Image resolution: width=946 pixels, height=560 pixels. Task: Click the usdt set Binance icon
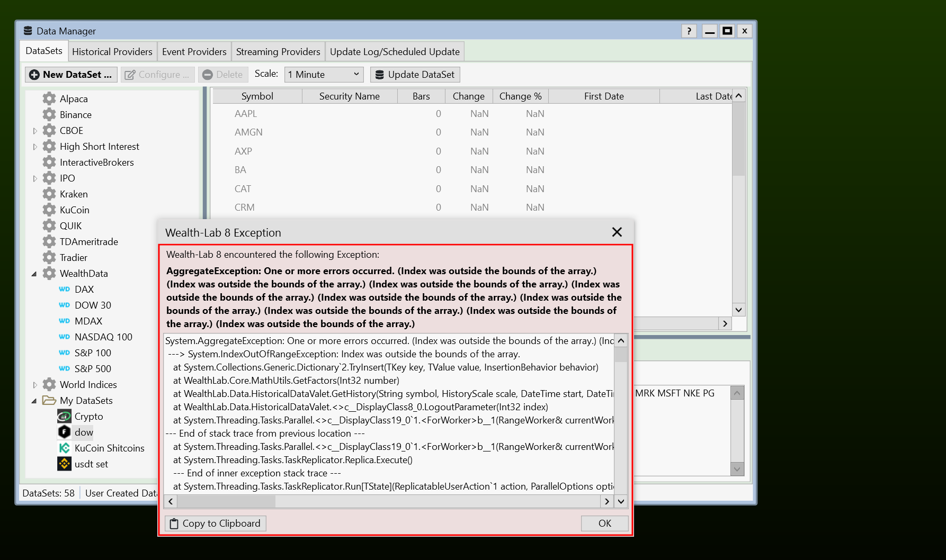pos(64,464)
